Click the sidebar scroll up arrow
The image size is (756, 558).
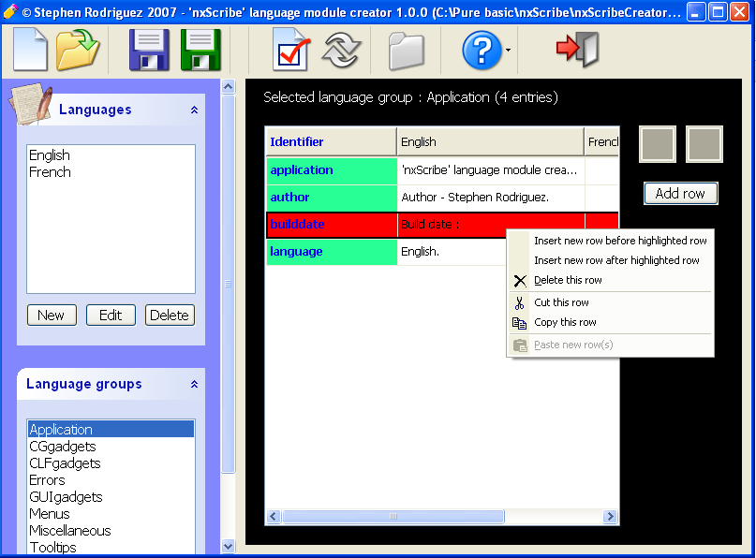228,87
